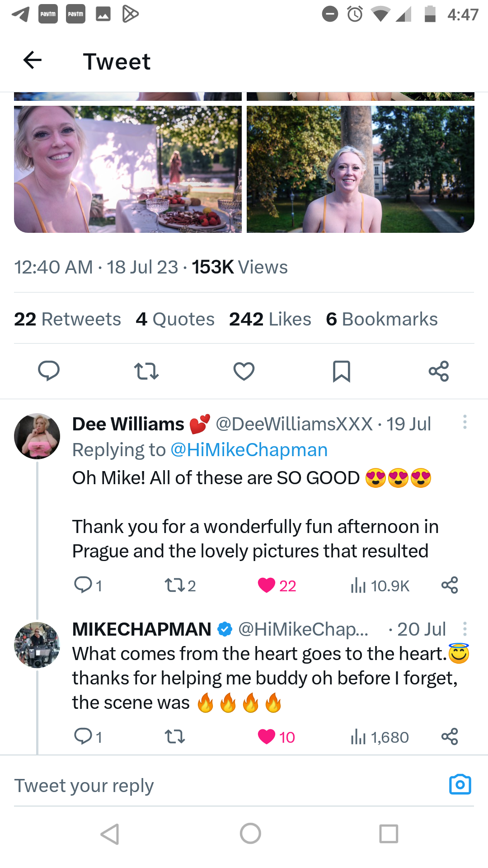Open more options on Dee Williams reply
Image resolution: width=488 pixels, height=868 pixels.
pyautogui.click(x=465, y=422)
